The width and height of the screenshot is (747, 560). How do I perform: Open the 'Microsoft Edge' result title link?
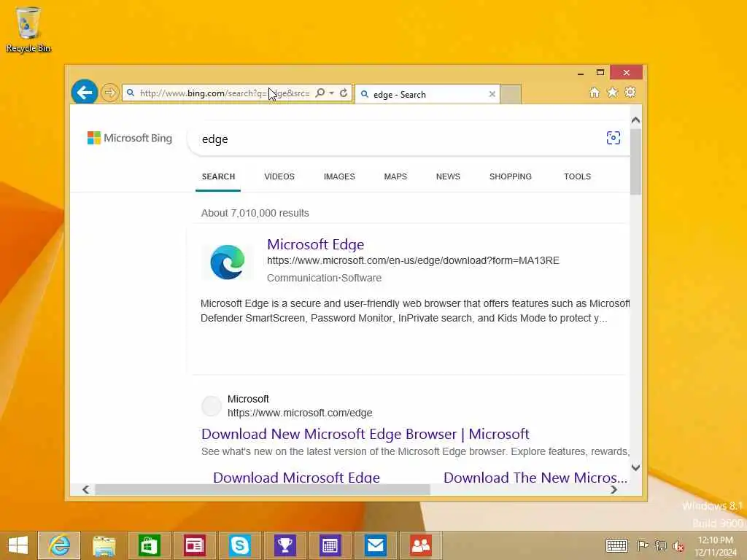pos(315,244)
